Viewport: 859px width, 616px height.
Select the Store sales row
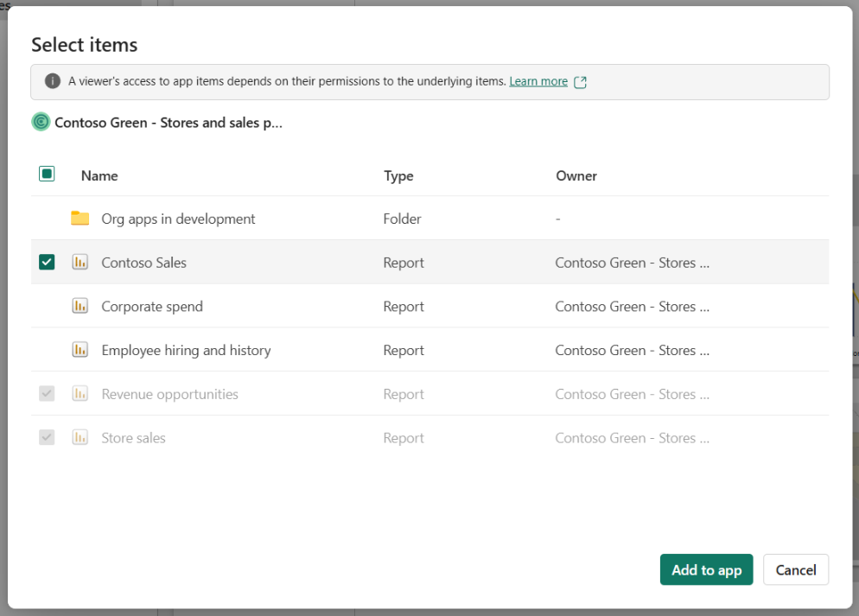(259, 437)
